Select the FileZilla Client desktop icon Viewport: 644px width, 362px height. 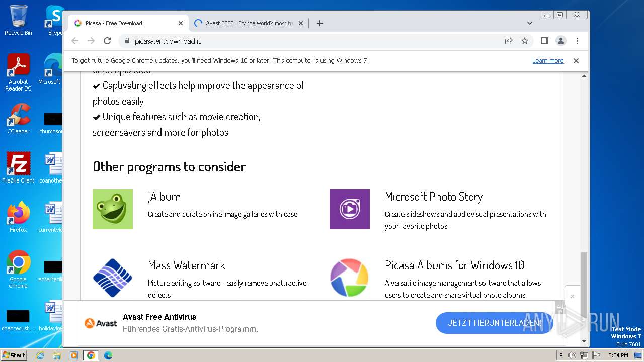pos(18,167)
